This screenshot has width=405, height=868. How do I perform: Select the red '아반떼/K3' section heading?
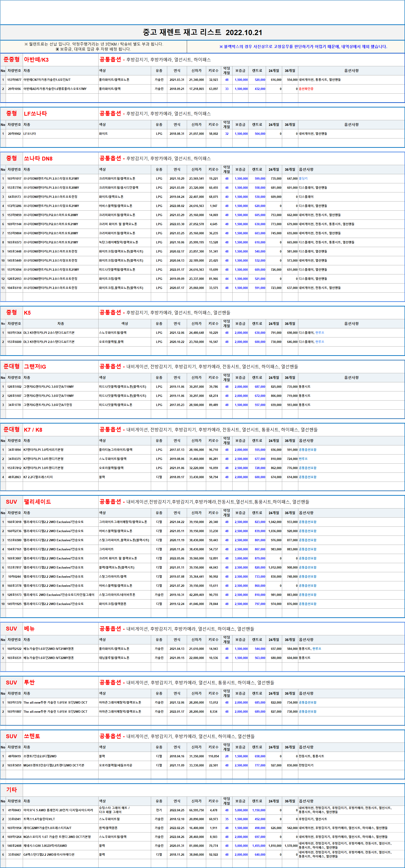(x=36, y=60)
